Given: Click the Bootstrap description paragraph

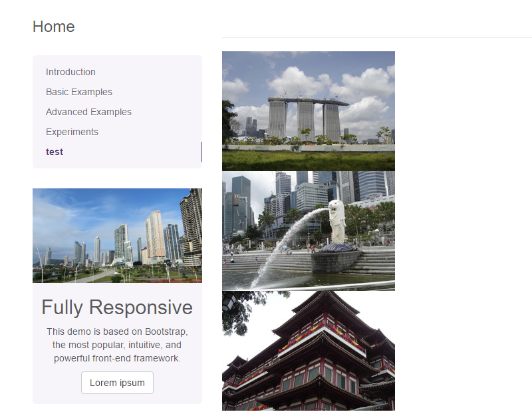Looking at the screenshot, I should pos(117,345).
